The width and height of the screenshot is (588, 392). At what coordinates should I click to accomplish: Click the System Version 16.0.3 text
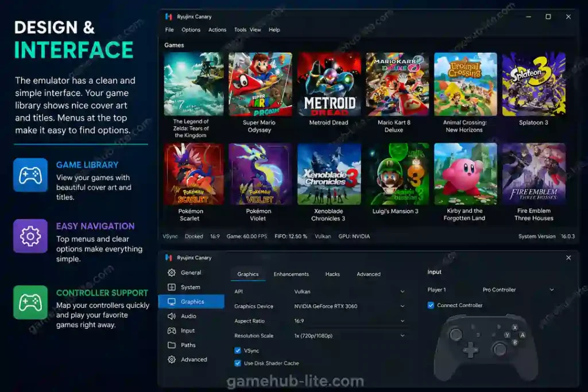(x=547, y=236)
